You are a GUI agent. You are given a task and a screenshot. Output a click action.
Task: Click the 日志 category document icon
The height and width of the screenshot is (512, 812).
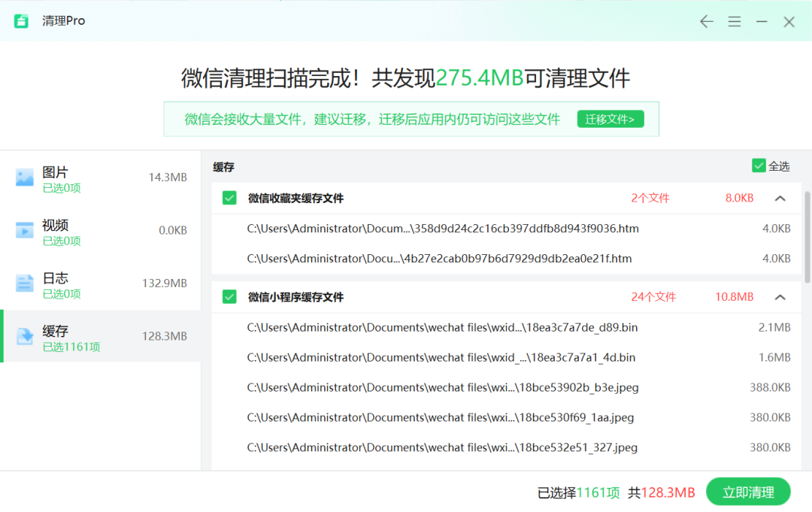click(24, 283)
